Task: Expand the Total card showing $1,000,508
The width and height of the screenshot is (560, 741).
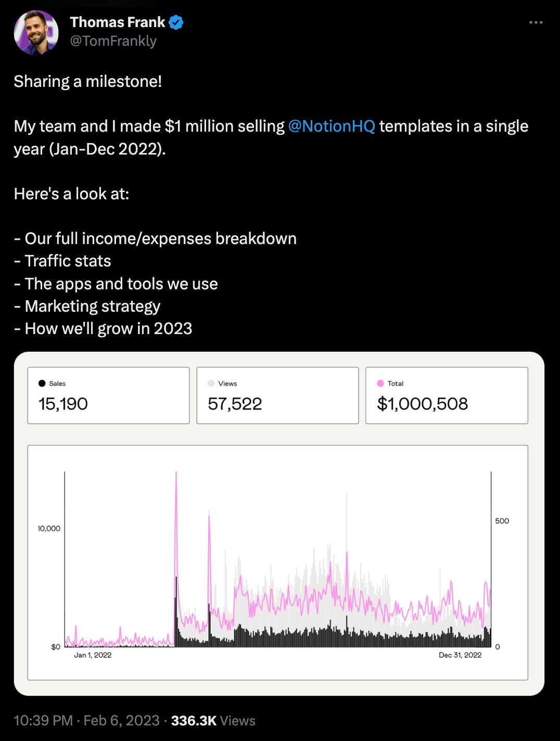Action: (447, 395)
